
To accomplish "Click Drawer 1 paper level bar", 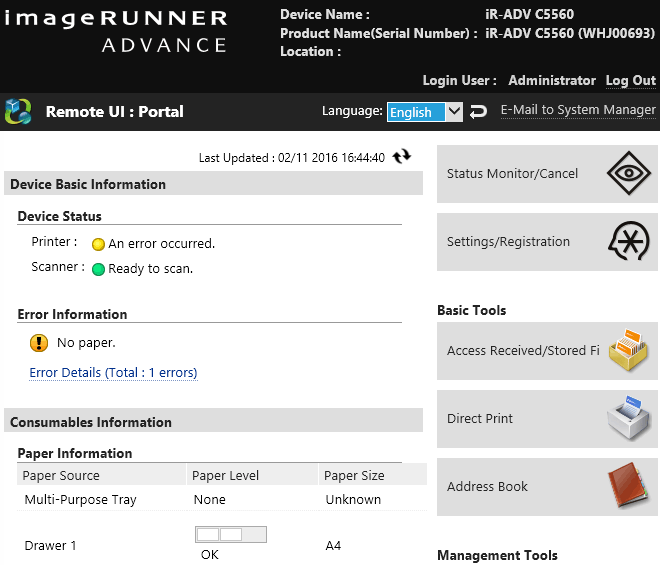I will click(x=231, y=534).
